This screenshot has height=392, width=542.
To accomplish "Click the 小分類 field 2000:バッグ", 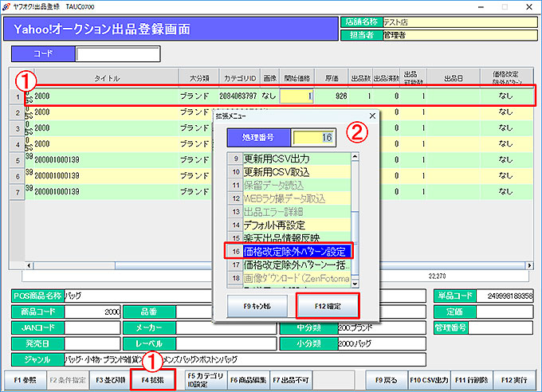I will 382,343.
